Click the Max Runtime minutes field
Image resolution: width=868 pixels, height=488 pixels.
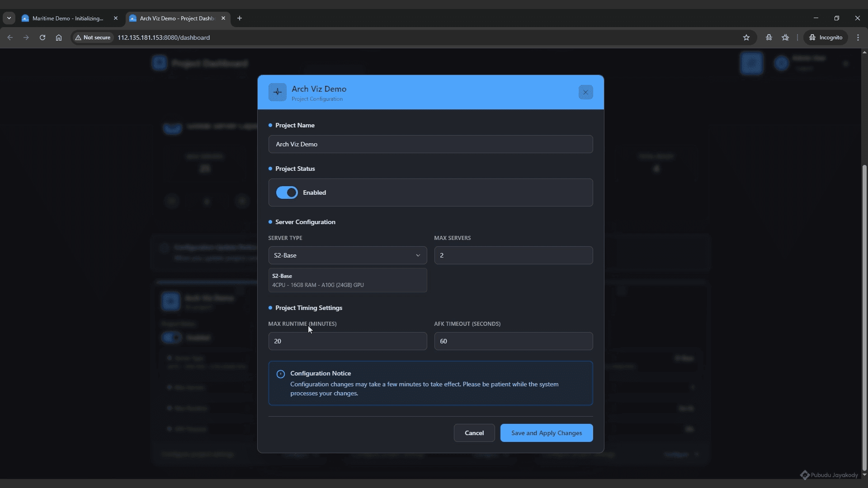[x=347, y=341]
